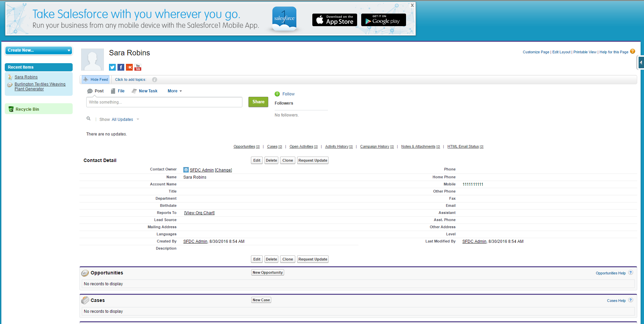Image resolution: width=644 pixels, height=324 pixels.
Task: Toggle Hide Feed button
Action: point(96,79)
